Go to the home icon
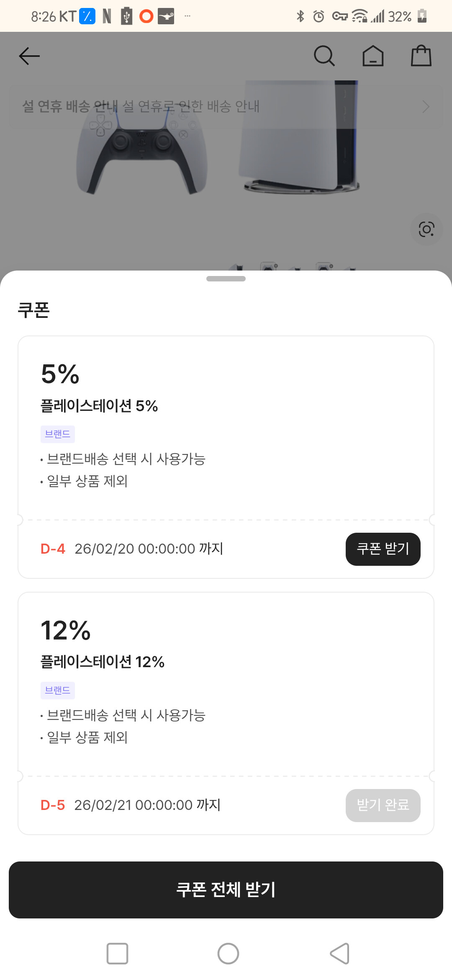The image size is (452, 980). 373,56
